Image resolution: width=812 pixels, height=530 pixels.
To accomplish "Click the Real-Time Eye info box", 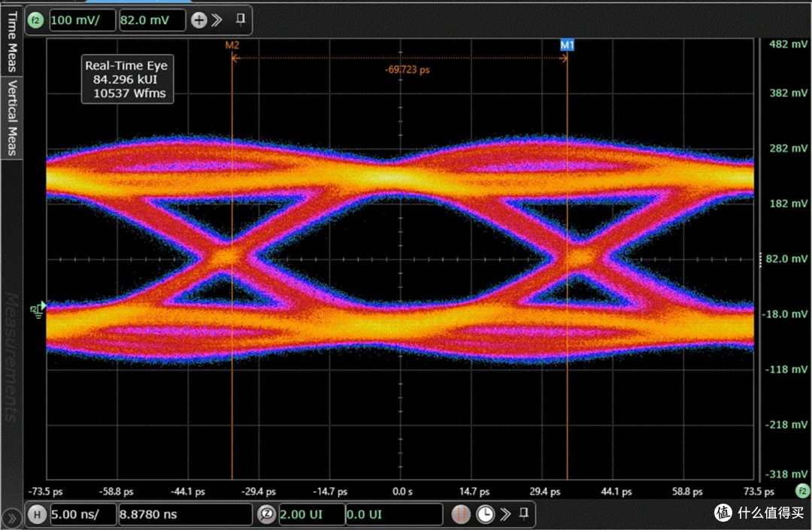I will pos(127,79).
